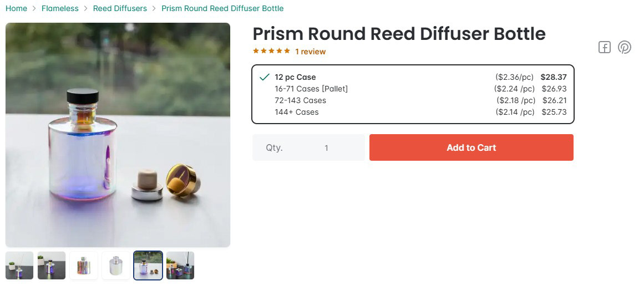
Task: Select the 72-143 Cases pricing tier
Action: (300, 100)
